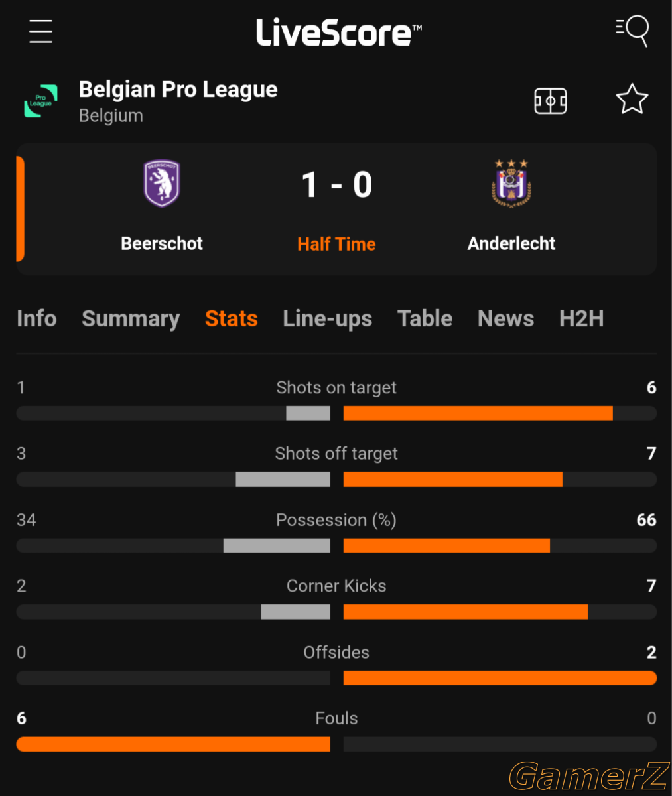
Task: Click the Possession orange progress bar
Action: click(446, 545)
